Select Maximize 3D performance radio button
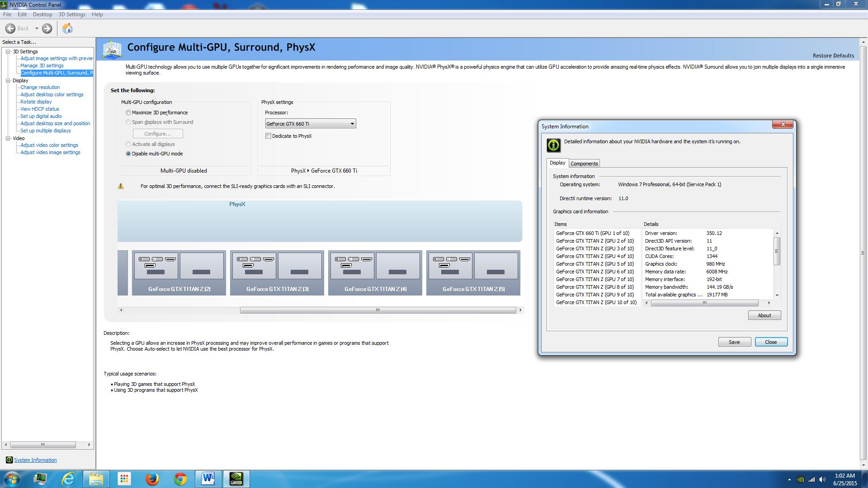This screenshot has height=488, width=868. pyautogui.click(x=128, y=113)
